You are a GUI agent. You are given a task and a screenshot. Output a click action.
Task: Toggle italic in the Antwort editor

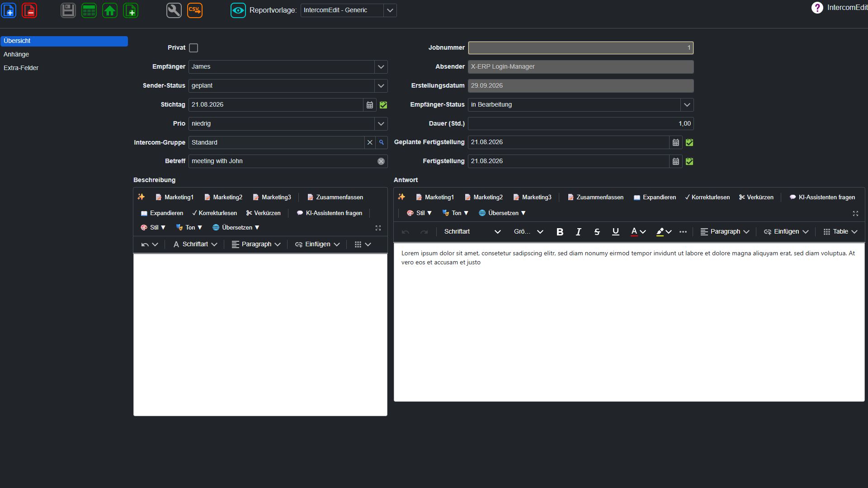pos(578,232)
